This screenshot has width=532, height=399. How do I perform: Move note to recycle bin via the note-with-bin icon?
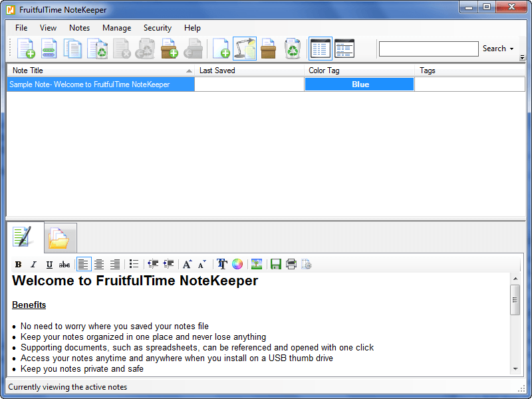coord(97,49)
